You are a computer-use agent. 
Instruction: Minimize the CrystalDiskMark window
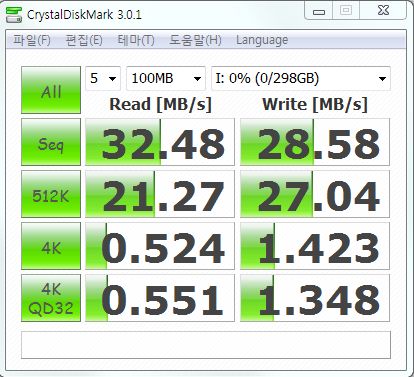pos(319,12)
